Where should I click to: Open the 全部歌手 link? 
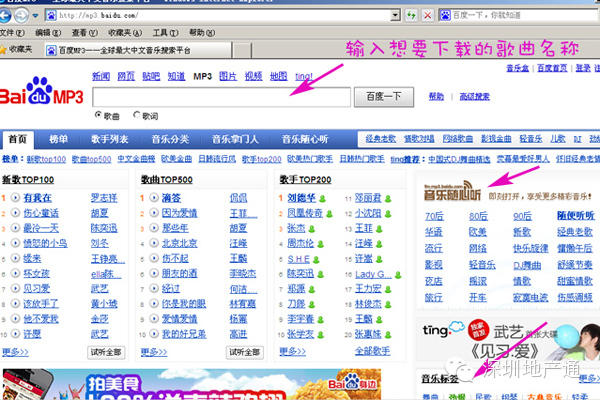372,351
